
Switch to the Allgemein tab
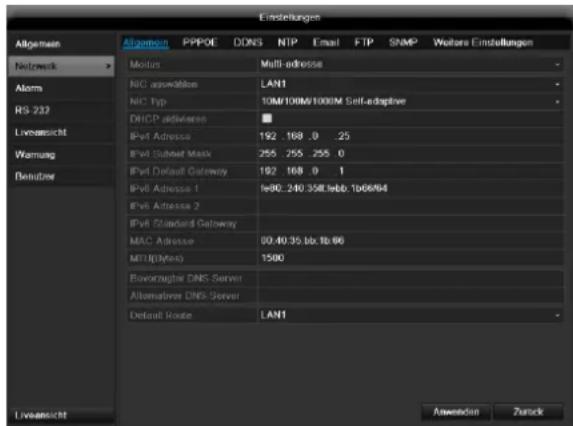[x=145, y=43]
